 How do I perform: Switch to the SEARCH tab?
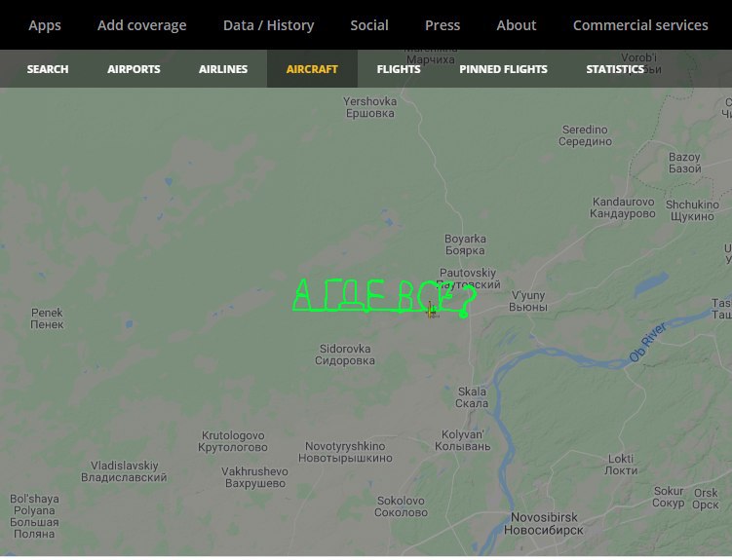48,69
